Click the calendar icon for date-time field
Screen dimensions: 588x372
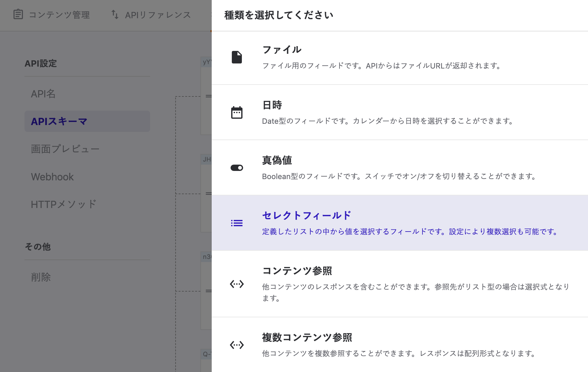coord(237,112)
